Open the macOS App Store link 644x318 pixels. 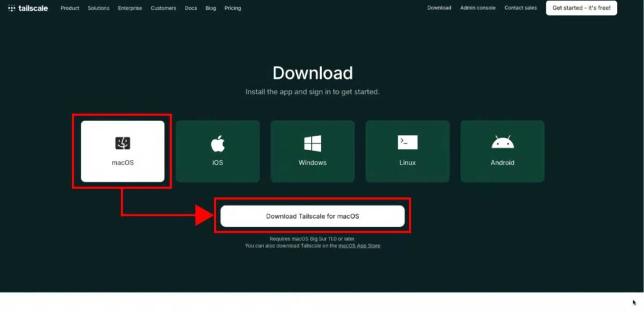point(359,246)
